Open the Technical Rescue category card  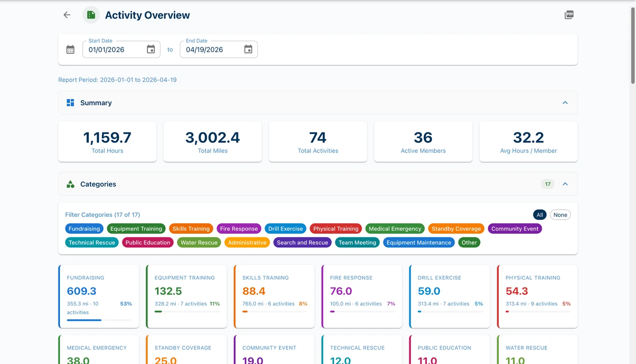(362, 349)
